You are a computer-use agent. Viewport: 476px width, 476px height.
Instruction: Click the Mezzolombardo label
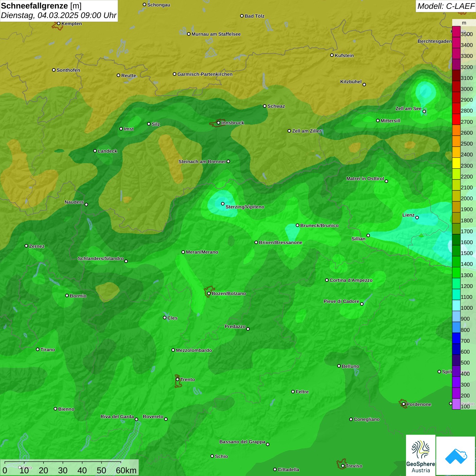194,350
